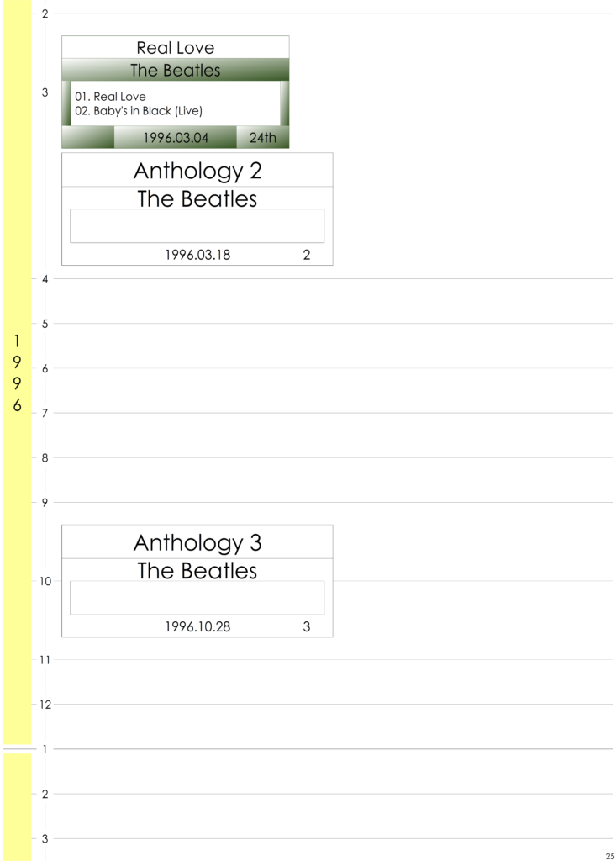The image size is (616, 861).
Task: Click the empty track box under Anthology 3
Action: [x=197, y=597]
